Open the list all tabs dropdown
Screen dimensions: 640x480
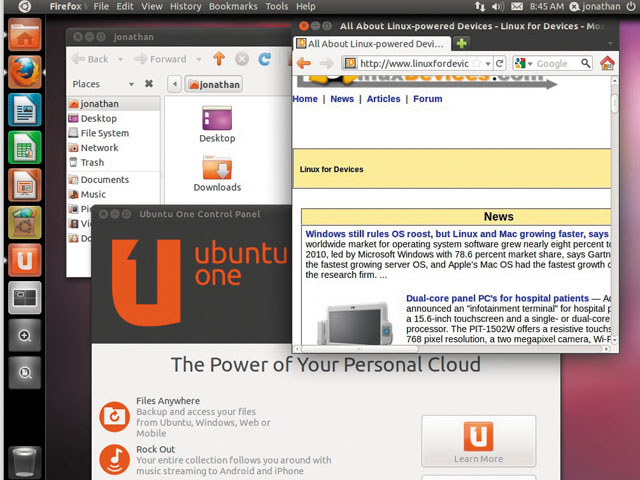(x=610, y=43)
